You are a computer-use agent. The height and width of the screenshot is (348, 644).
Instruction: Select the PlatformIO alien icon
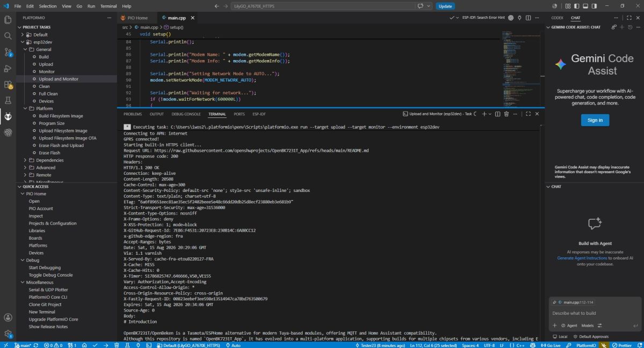coord(8,116)
